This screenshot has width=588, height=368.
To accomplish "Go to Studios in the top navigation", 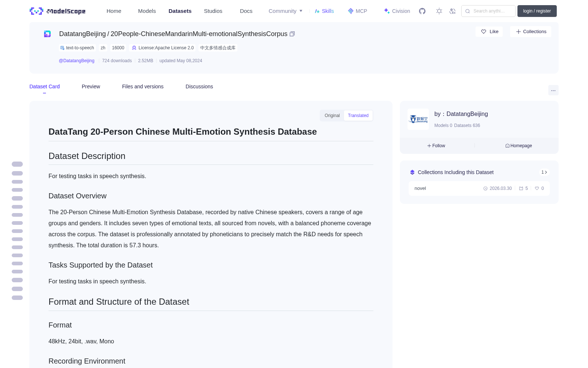I will click(x=213, y=11).
